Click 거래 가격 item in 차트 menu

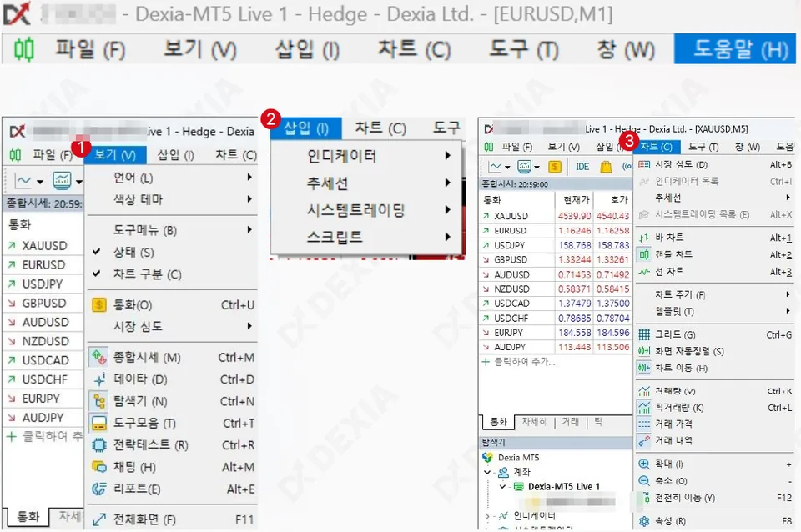[715, 424]
